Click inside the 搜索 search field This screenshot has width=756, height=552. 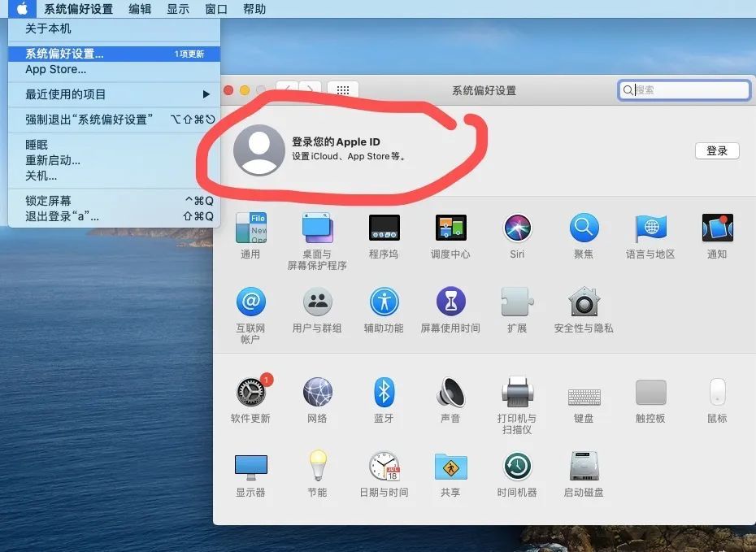click(683, 90)
